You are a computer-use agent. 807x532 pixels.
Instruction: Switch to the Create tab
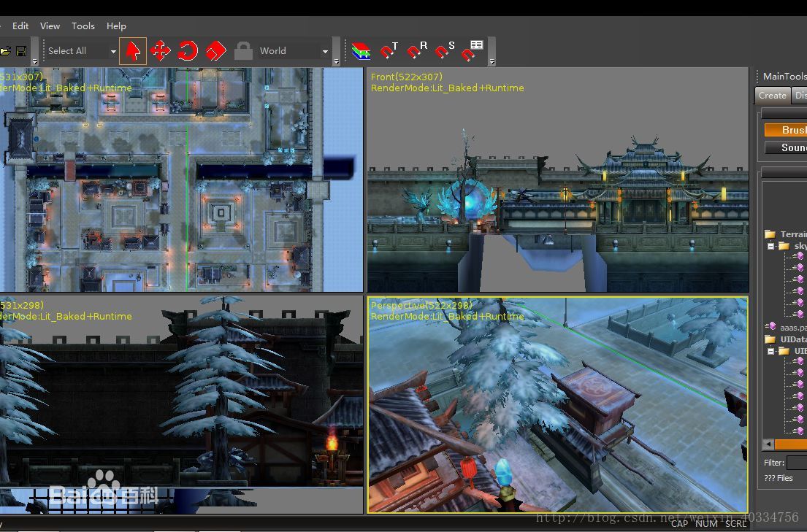(x=772, y=95)
